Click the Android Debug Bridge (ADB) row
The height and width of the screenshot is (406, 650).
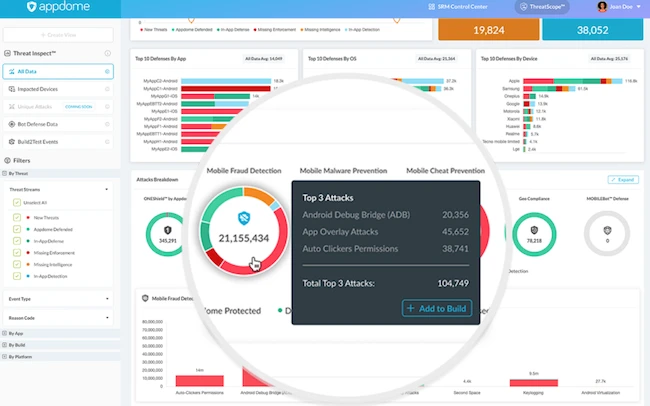[386, 214]
